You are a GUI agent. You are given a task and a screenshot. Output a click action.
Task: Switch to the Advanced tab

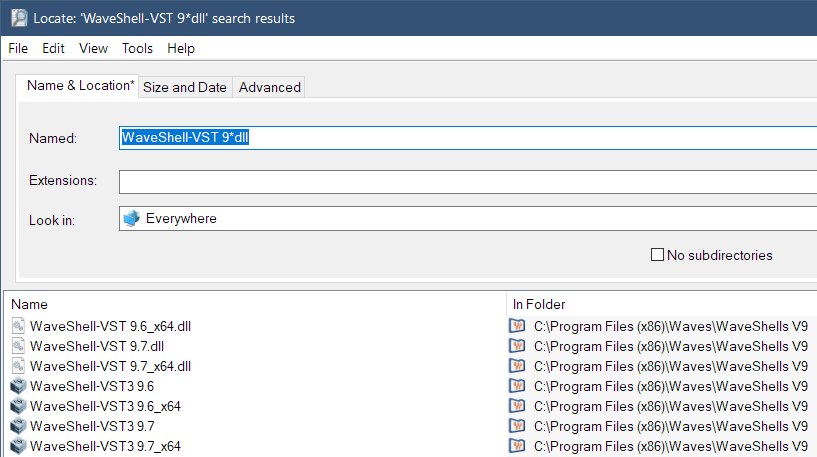click(270, 87)
